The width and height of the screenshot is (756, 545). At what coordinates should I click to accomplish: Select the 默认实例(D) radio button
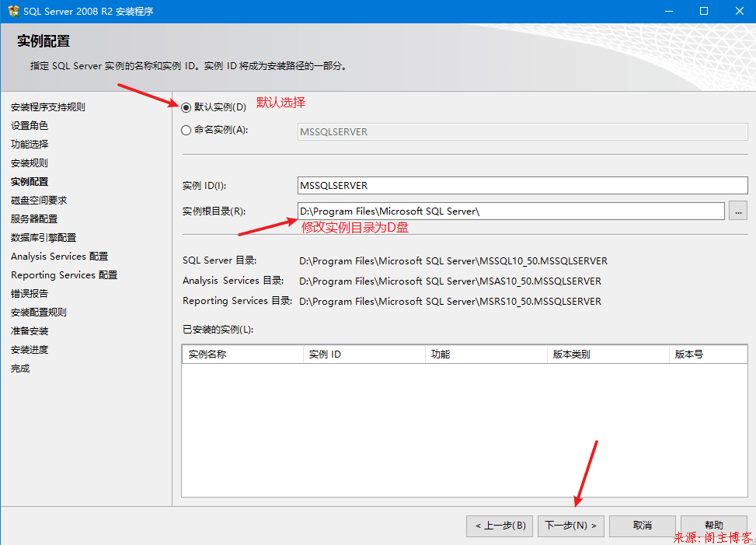pyautogui.click(x=186, y=107)
